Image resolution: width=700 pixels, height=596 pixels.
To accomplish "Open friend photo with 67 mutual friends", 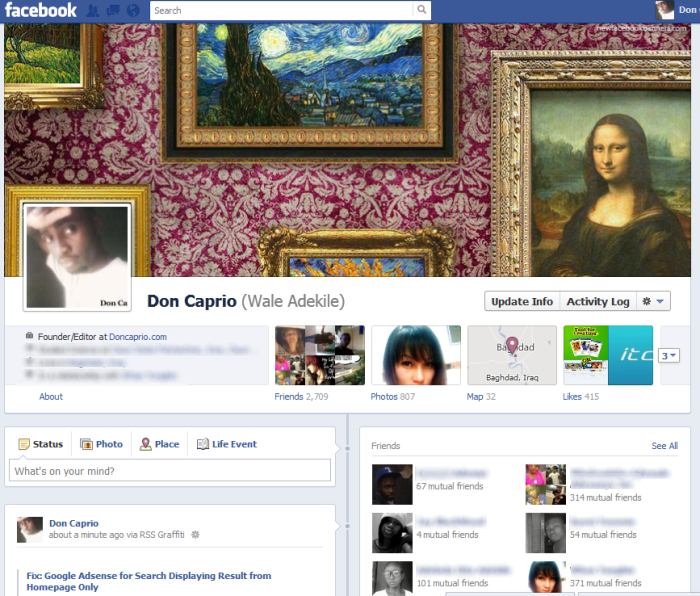I will click(392, 484).
